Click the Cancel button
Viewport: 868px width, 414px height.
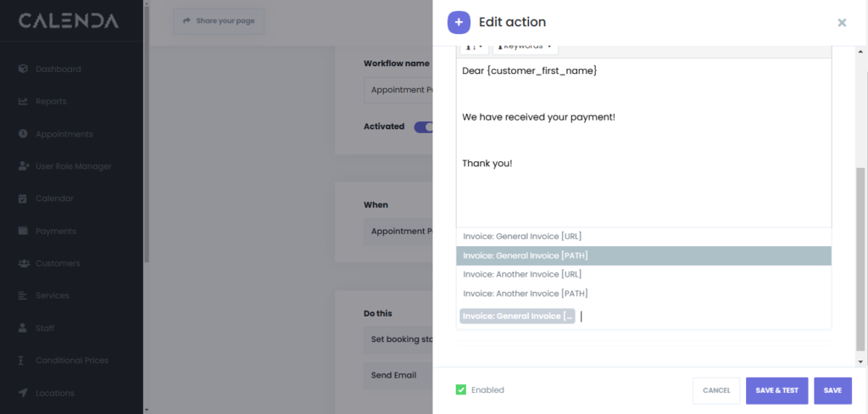tap(716, 390)
